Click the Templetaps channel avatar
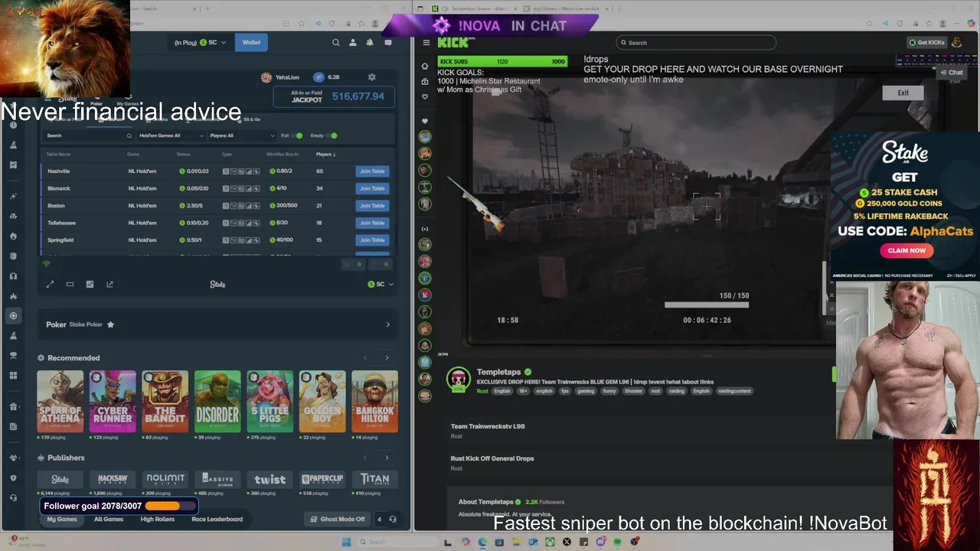 (x=458, y=380)
